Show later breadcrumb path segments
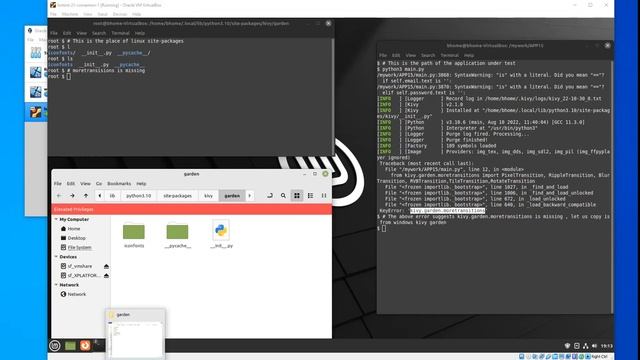640x360 pixels. pos(250,196)
